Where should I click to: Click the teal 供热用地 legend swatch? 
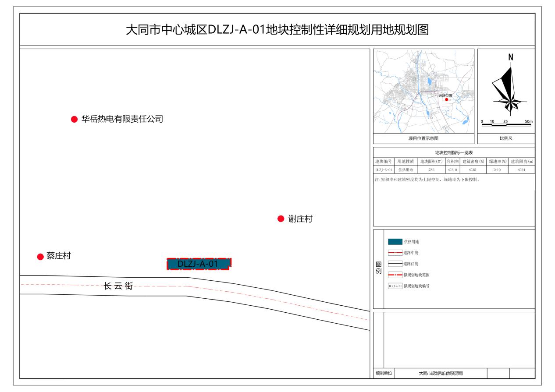pos(395,242)
